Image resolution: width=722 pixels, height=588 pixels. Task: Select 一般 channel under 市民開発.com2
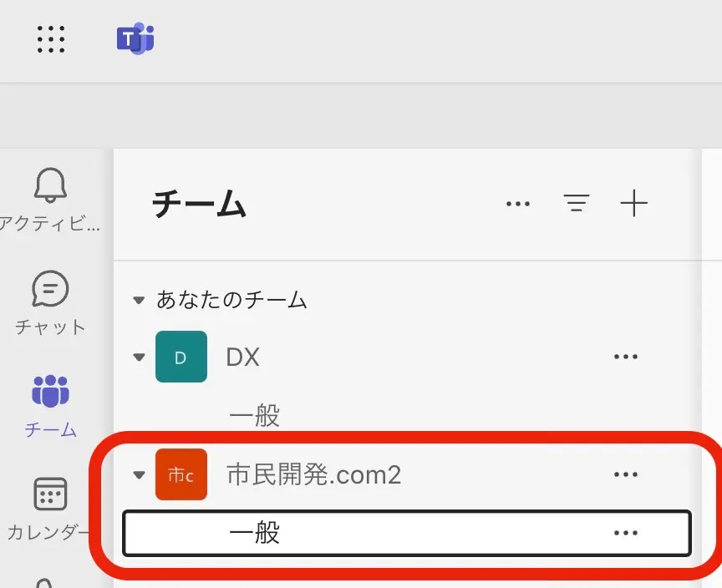click(x=255, y=533)
